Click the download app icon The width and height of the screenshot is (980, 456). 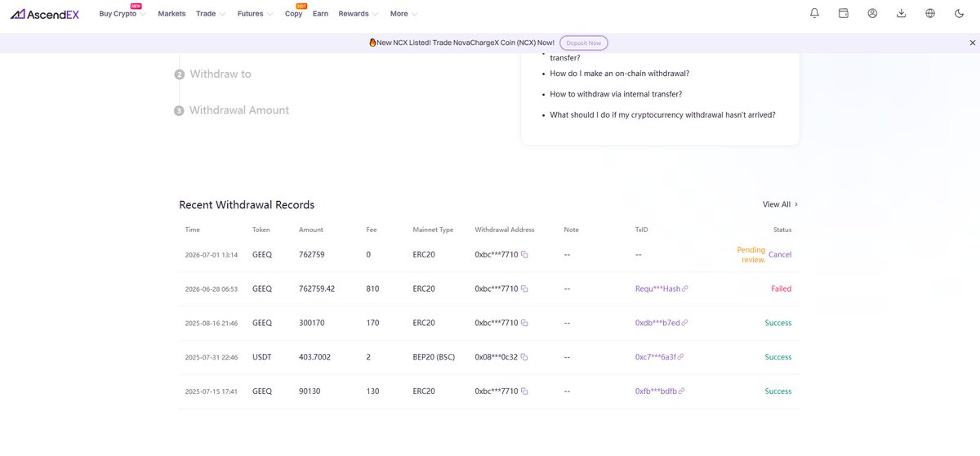[902, 13]
